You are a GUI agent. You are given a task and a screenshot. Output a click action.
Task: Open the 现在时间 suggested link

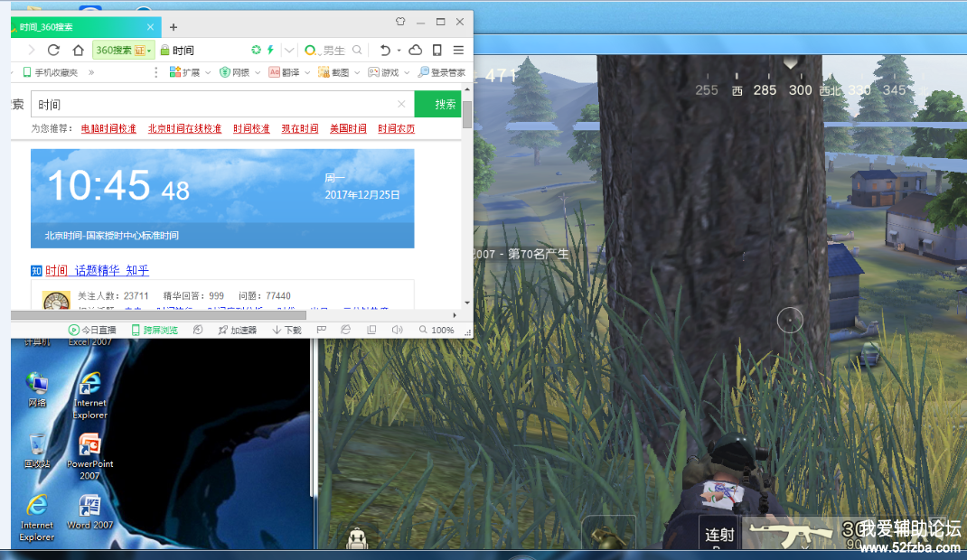point(300,128)
